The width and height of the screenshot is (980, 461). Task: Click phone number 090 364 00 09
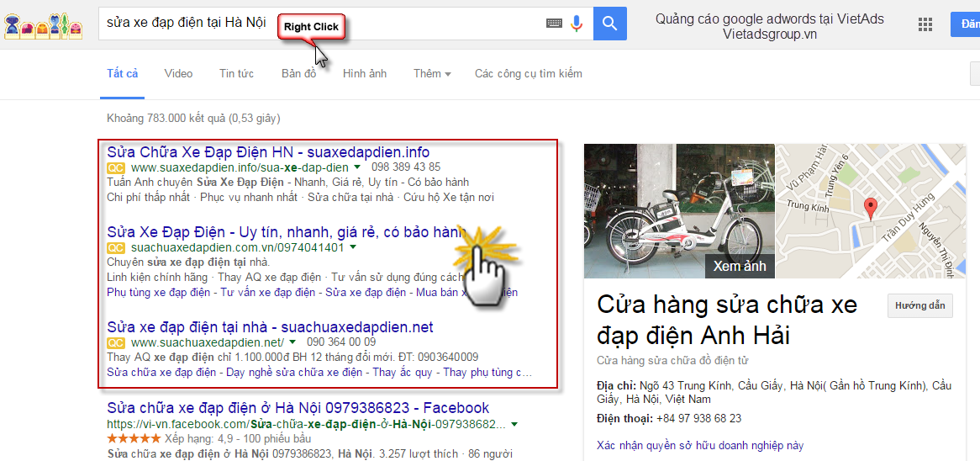341,342
